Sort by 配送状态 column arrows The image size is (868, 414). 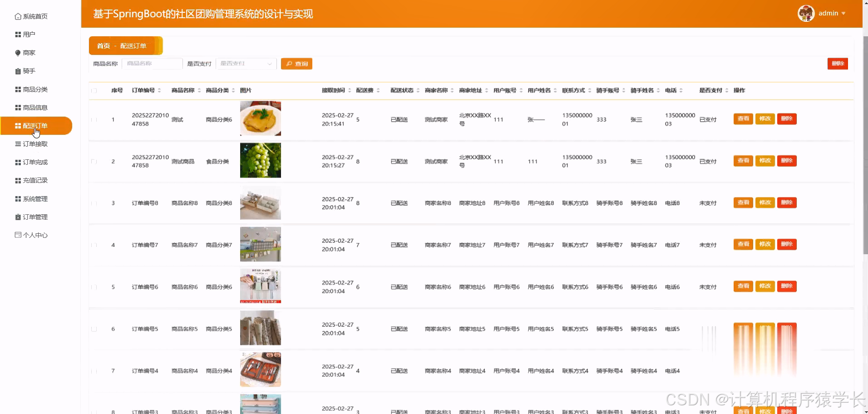point(418,90)
